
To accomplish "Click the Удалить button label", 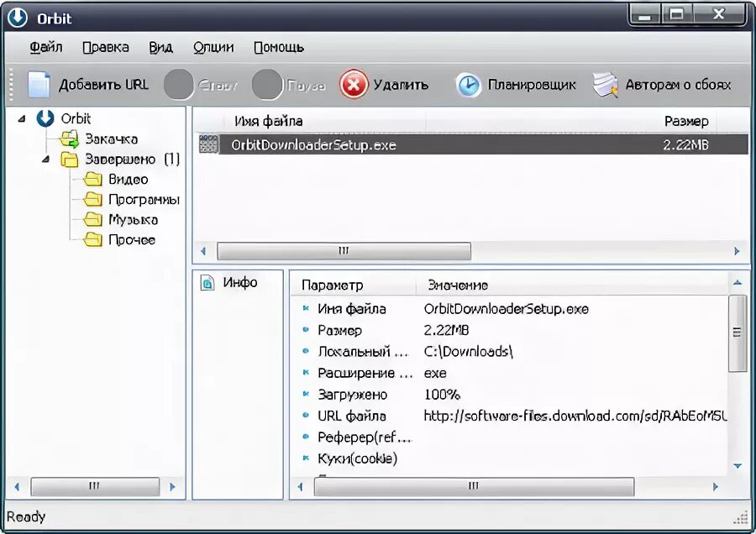I will tap(401, 85).
